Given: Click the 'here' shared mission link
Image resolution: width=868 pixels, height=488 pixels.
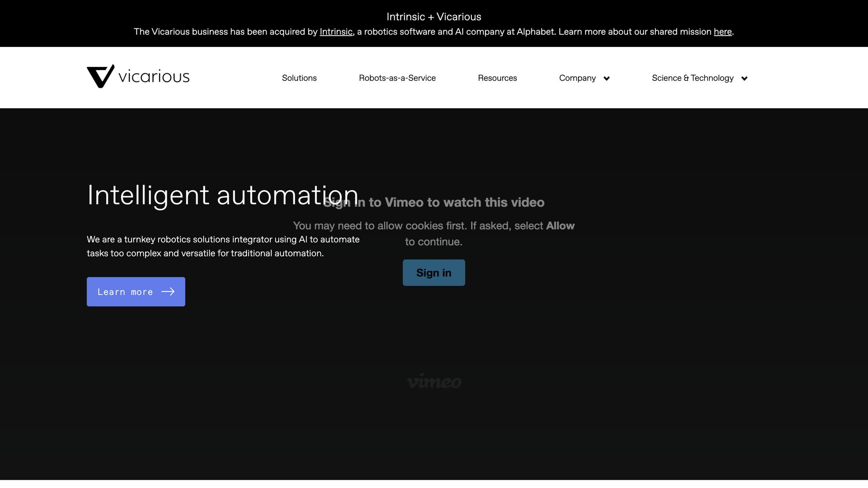Looking at the screenshot, I should [x=722, y=32].
